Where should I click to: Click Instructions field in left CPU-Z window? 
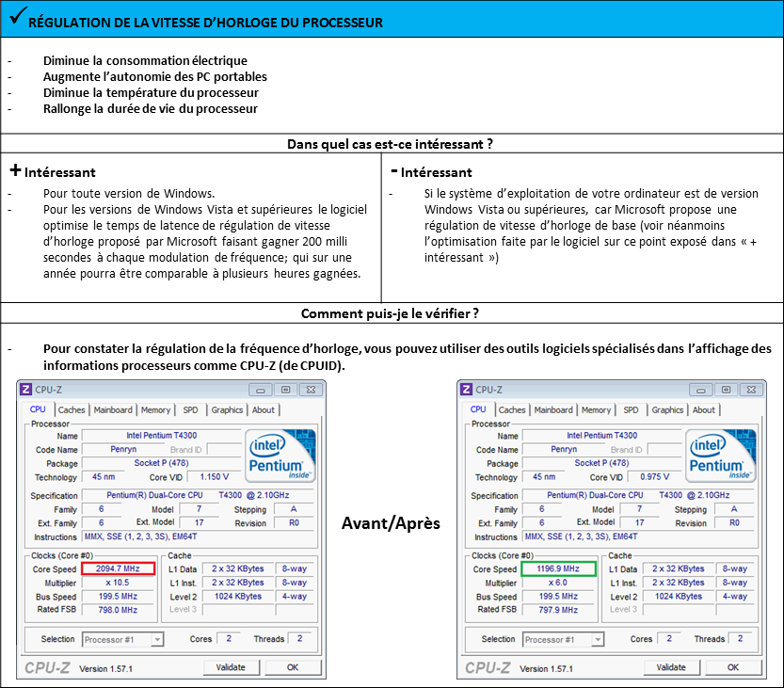(x=199, y=536)
